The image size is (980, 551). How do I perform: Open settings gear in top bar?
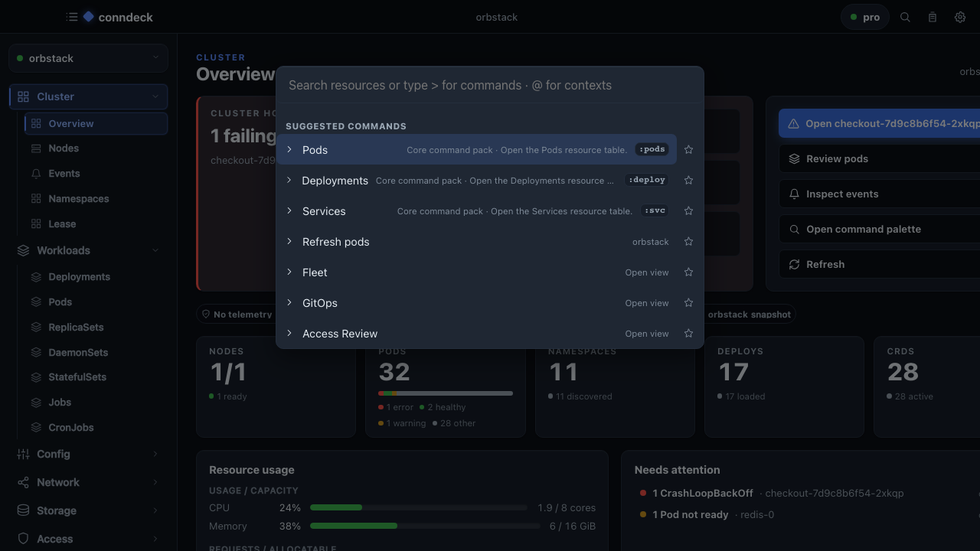(960, 17)
